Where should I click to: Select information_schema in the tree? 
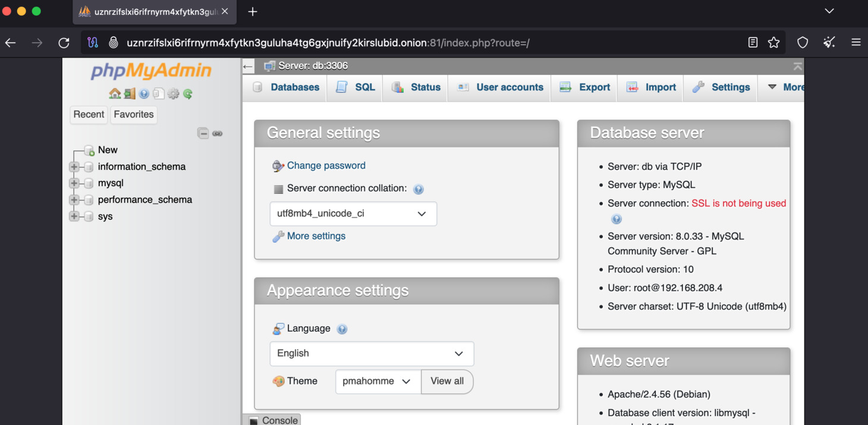tap(141, 167)
